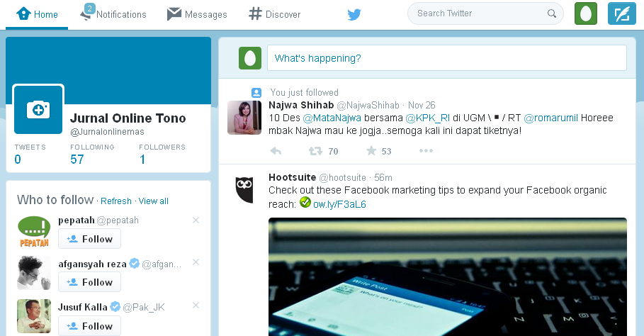Click the What's happening box

click(447, 58)
